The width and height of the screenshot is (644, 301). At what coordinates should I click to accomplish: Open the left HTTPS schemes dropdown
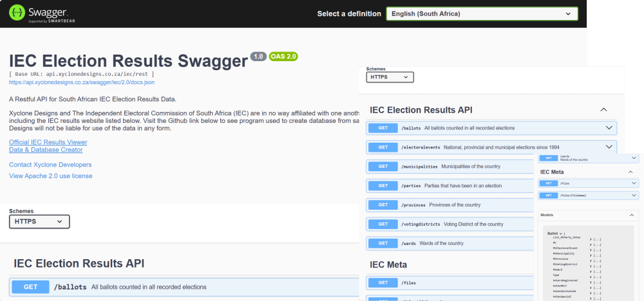coord(39,221)
